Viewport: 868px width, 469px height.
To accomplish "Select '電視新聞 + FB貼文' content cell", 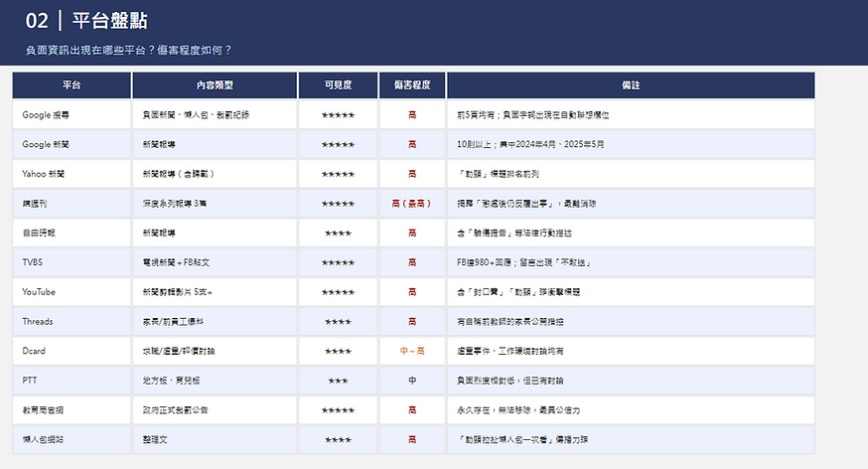I will [x=215, y=262].
